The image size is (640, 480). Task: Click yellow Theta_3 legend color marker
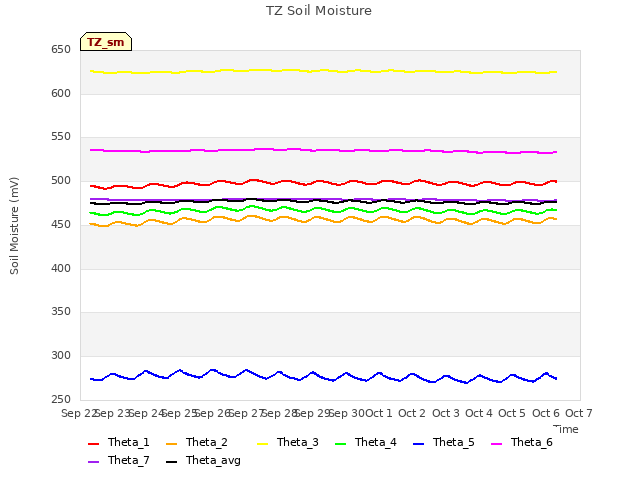tap(262, 444)
